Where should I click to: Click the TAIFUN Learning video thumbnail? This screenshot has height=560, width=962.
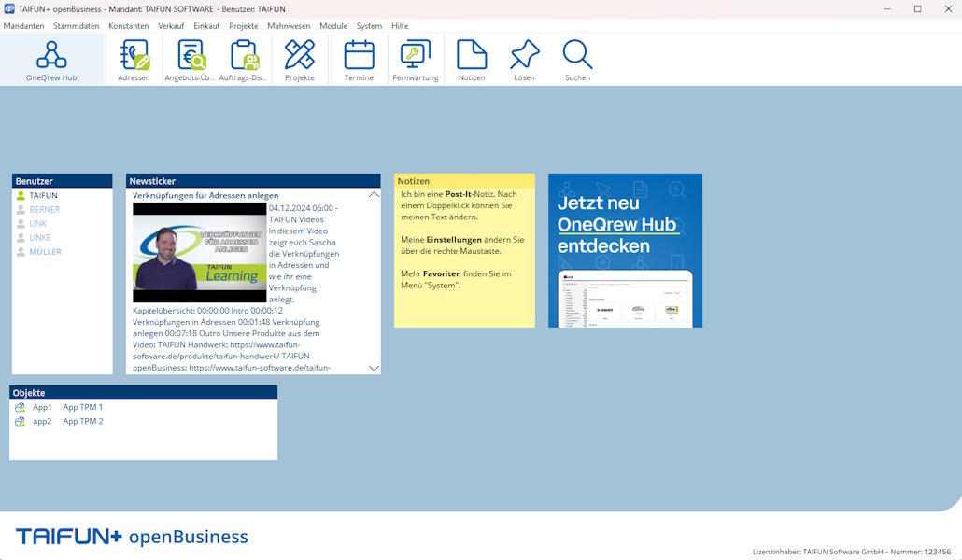(x=199, y=252)
